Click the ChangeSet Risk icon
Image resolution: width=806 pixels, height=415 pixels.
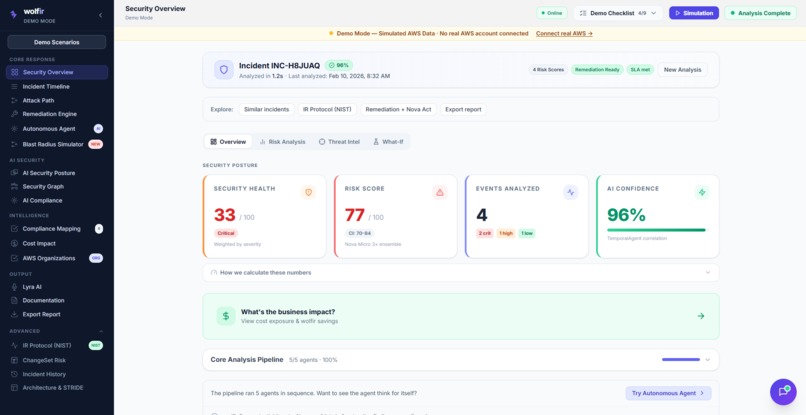(14, 360)
